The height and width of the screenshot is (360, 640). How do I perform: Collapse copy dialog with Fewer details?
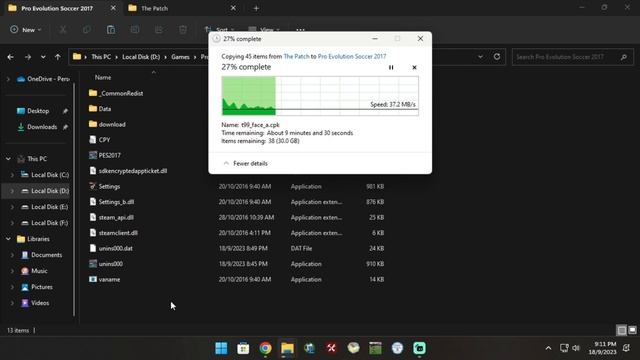click(246, 163)
